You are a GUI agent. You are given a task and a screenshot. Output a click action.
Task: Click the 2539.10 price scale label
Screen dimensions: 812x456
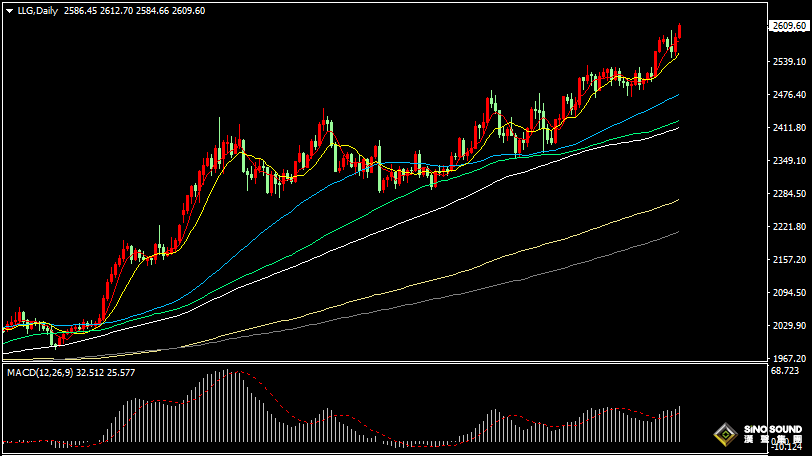tap(789, 62)
